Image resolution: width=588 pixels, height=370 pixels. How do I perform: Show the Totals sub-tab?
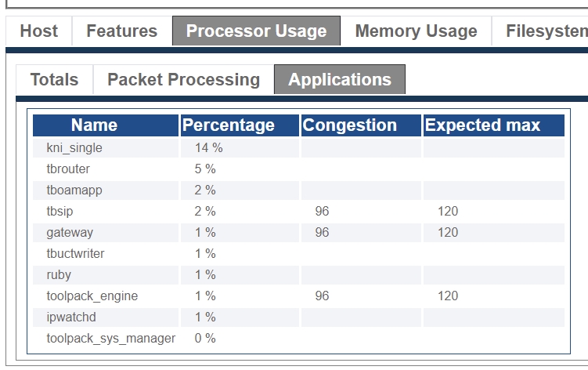pyautogui.click(x=54, y=80)
